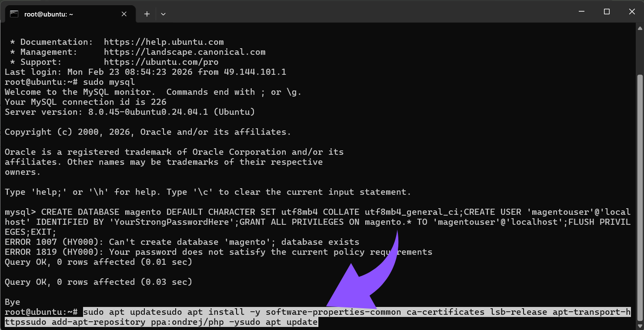Minimize the terminal window
644x330 pixels.
point(581,12)
